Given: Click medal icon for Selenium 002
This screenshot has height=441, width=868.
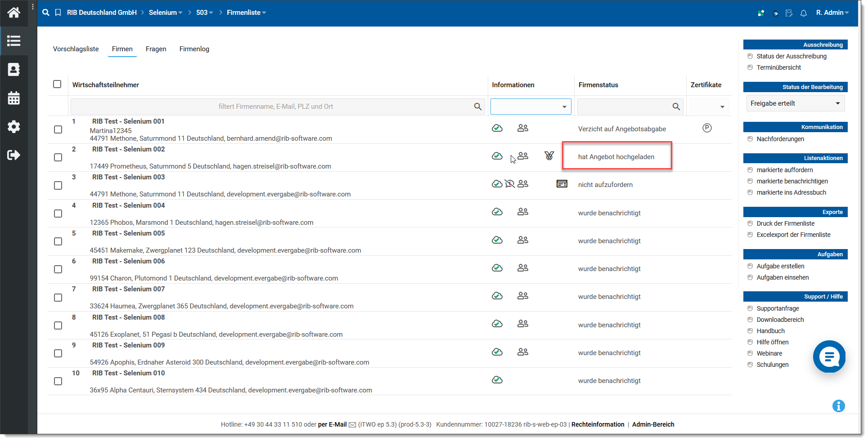Looking at the screenshot, I should (x=549, y=156).
